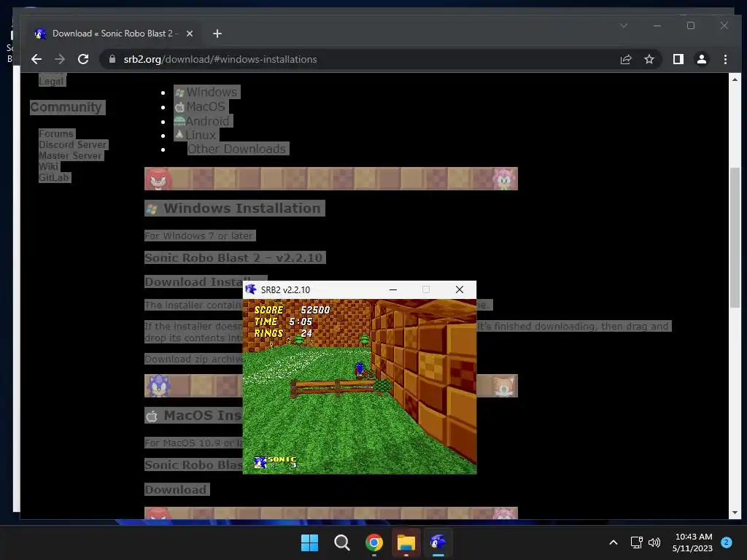
Task: Bookmark this tab with the star icon
Action: [x=649, y=59]
